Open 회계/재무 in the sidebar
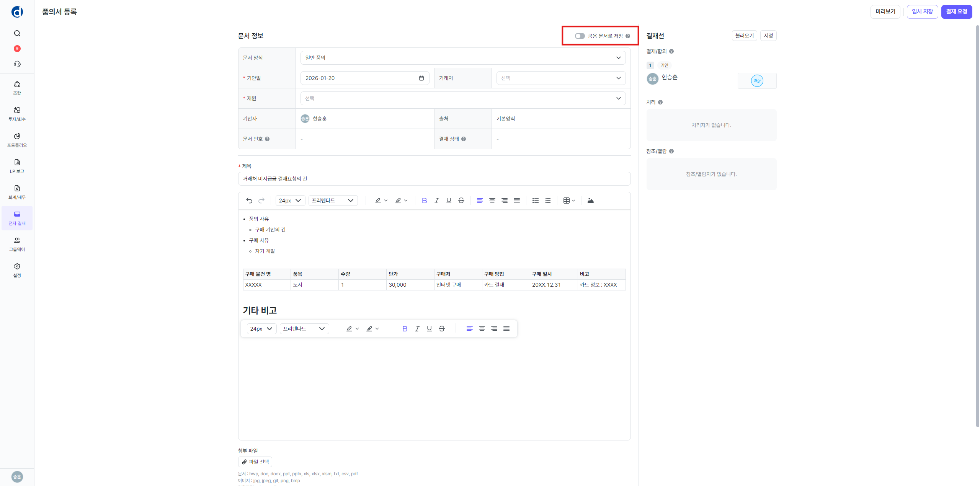 tap(17, 192)
